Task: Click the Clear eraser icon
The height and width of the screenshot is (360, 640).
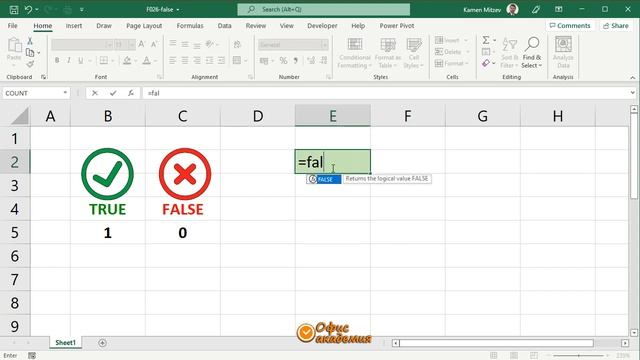Action: [486, 63]
